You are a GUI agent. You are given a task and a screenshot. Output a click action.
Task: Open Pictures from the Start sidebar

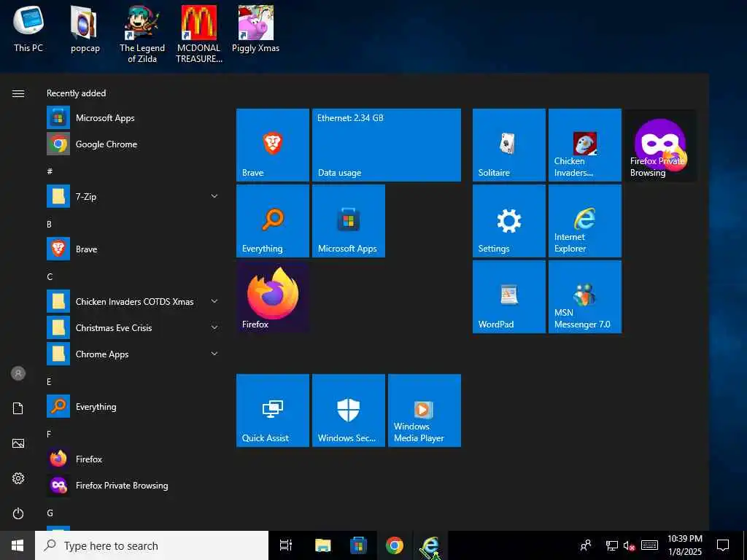[x=18, y=443]
